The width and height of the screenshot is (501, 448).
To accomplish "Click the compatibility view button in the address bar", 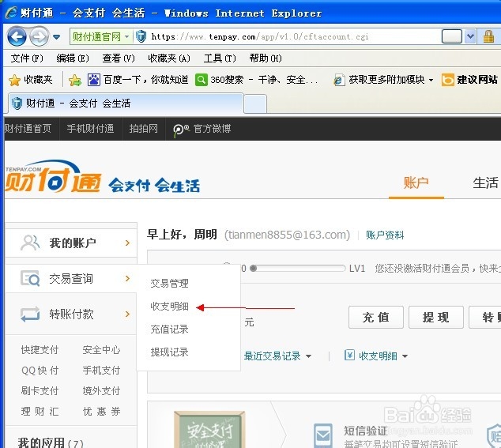I will click(452, 36).
